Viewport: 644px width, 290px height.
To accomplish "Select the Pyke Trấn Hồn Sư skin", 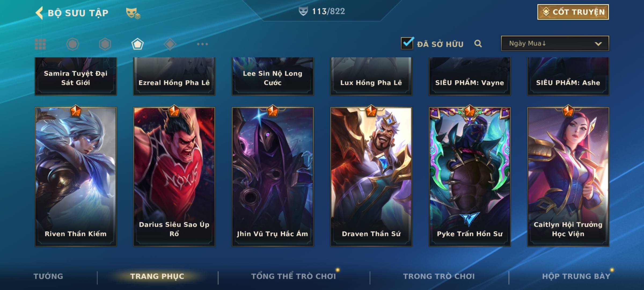I will click(x=470, y=177).
